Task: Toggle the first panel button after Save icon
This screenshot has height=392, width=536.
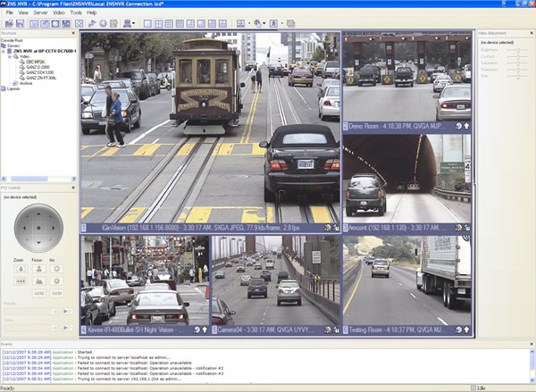Action: 34,23
